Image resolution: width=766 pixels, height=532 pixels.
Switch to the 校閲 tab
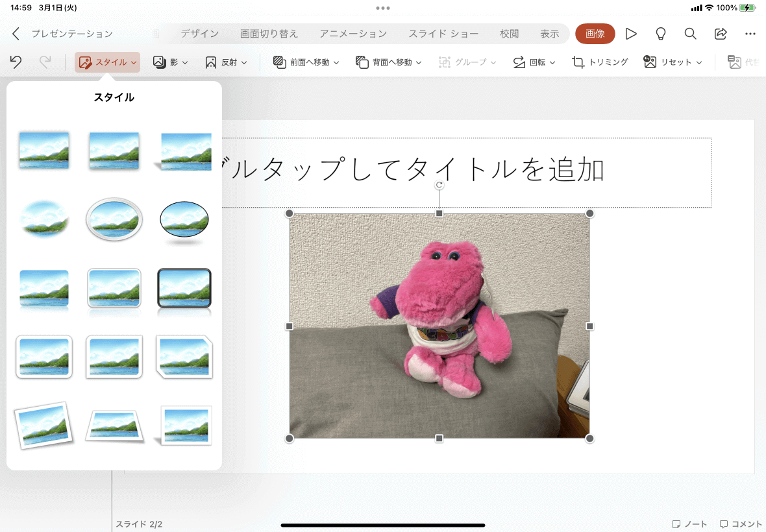coord(510,34)
